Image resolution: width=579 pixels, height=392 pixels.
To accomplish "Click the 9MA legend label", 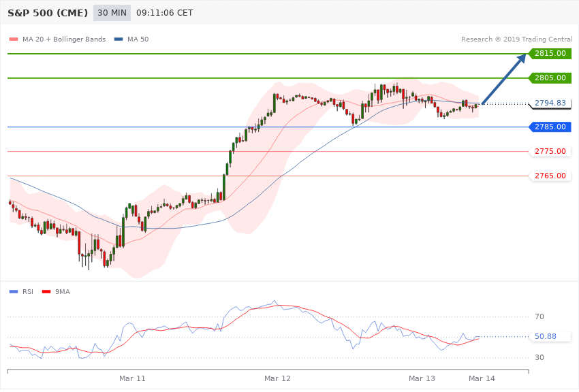I will tap(63, 292).
